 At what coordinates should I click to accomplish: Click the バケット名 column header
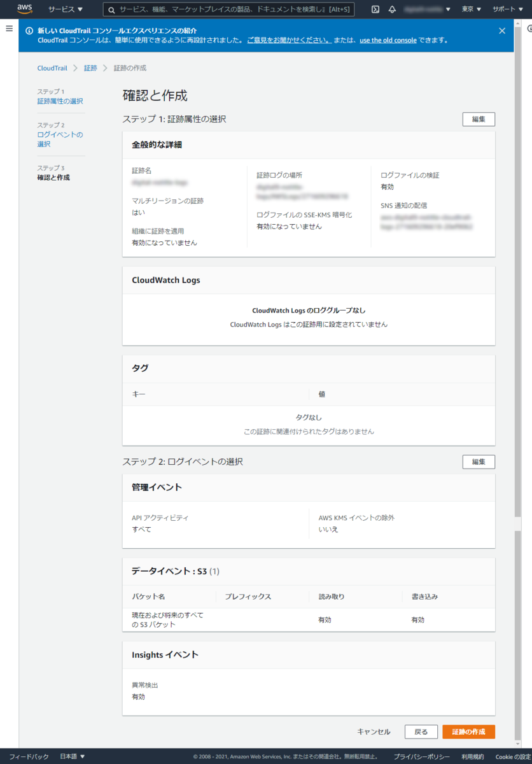coord(148,597)
